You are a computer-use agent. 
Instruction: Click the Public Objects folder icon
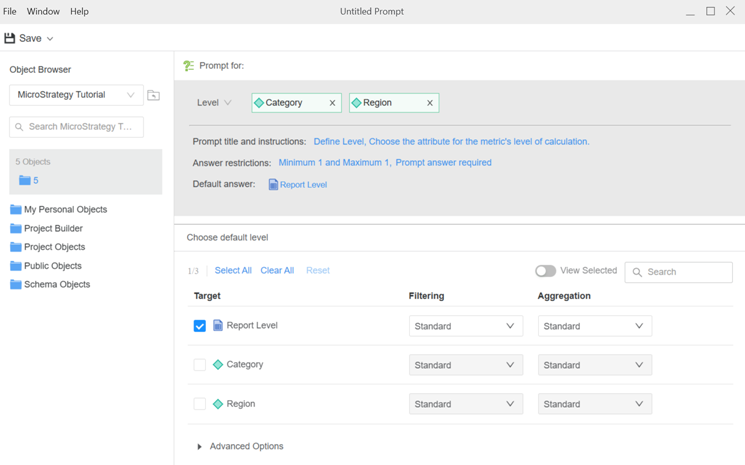coord(16,266)
